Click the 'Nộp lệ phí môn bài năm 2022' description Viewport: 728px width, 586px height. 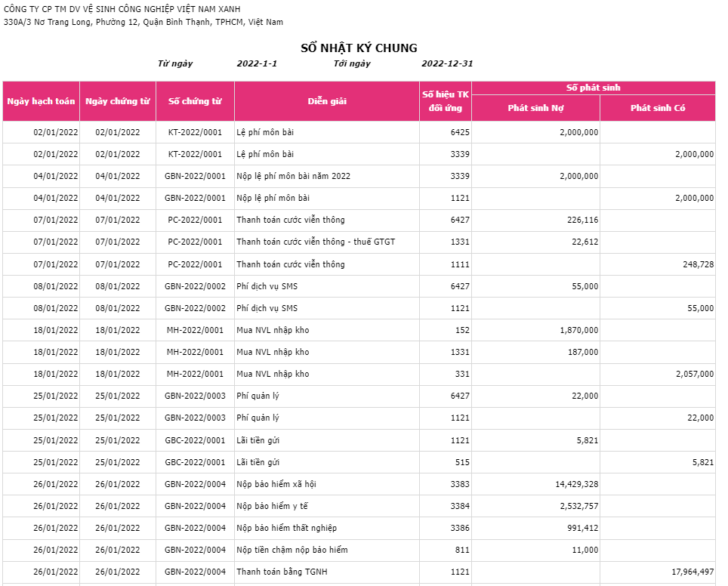pyautogui.click(x=293, y=176)
